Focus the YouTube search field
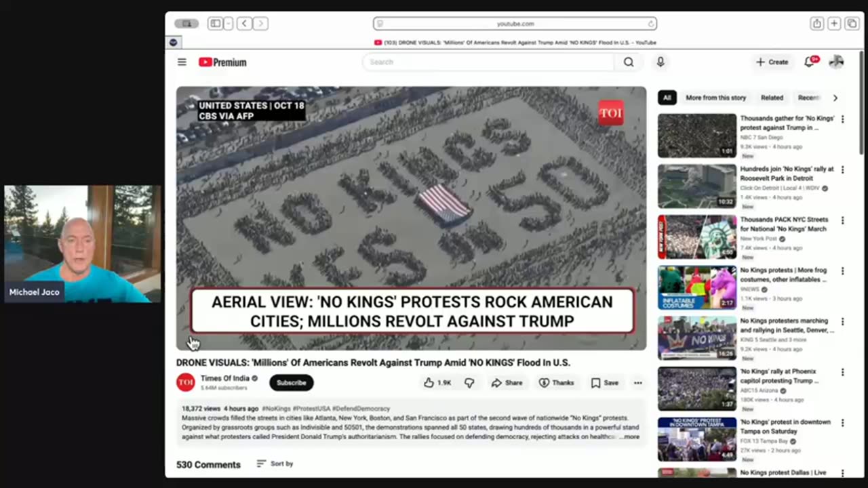 488,62
